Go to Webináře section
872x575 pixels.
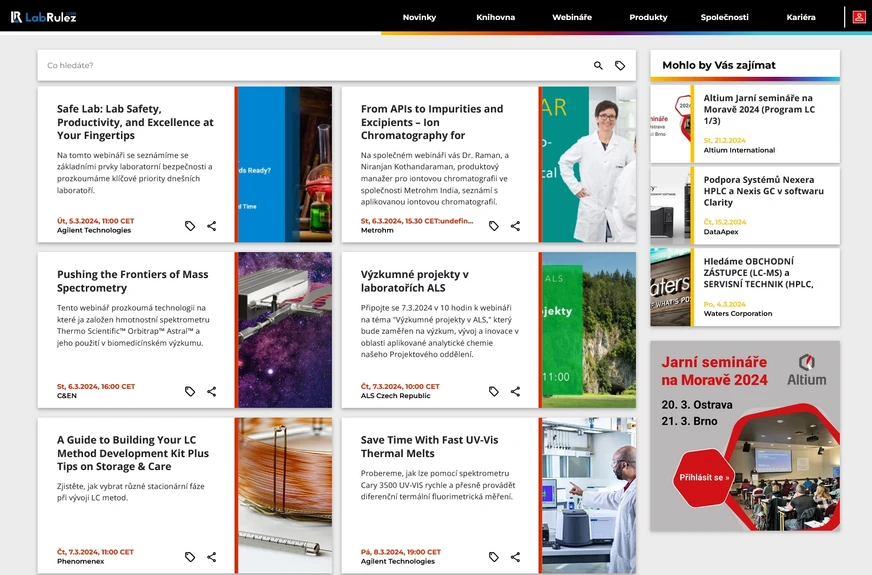tap(572, 17)
